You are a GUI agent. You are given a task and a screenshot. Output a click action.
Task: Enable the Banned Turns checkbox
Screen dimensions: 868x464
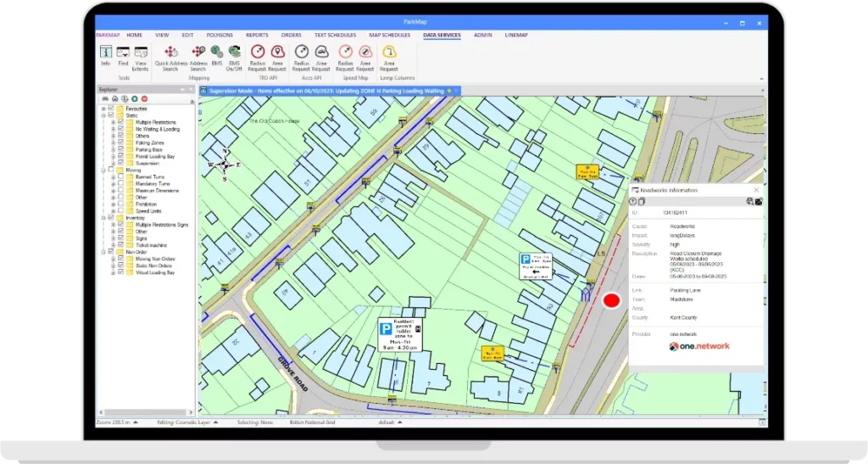pos(120,176)
